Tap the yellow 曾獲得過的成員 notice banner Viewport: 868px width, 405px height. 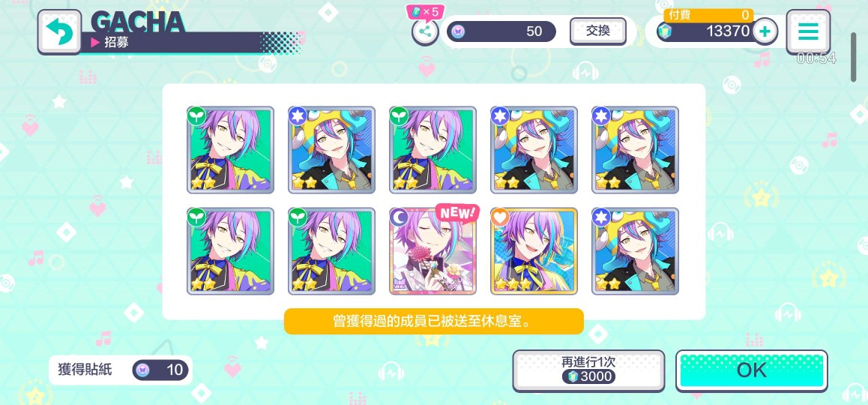pos(433,321)
